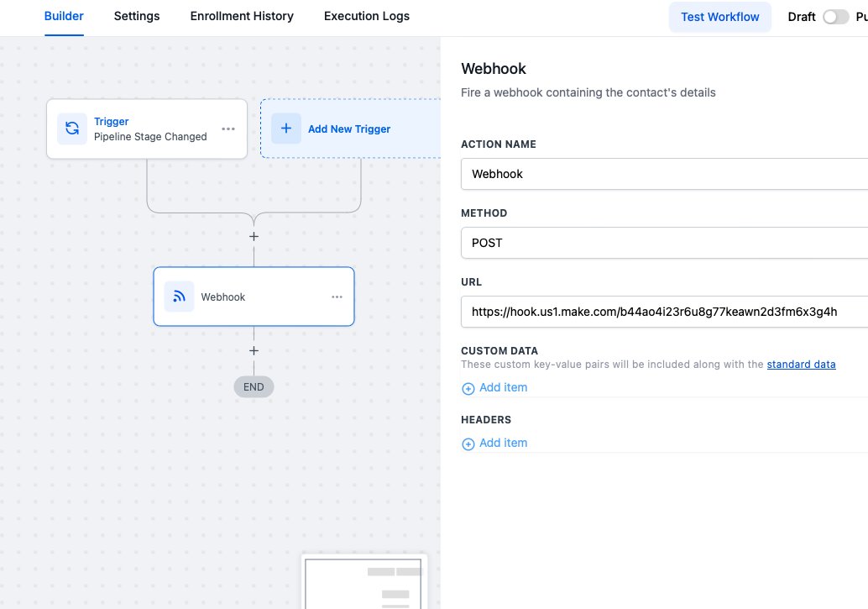Click the Test Workflow button
This screenshot has width=868, height=609.
719,17
